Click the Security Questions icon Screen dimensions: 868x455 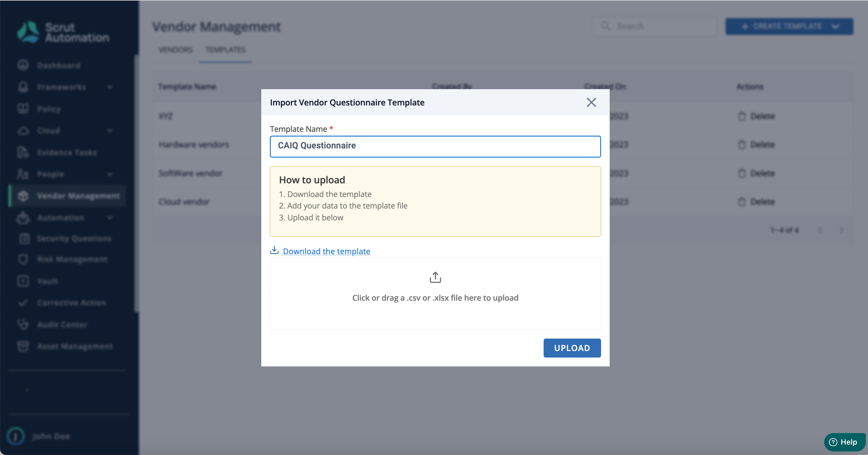[x=24, y=239]
